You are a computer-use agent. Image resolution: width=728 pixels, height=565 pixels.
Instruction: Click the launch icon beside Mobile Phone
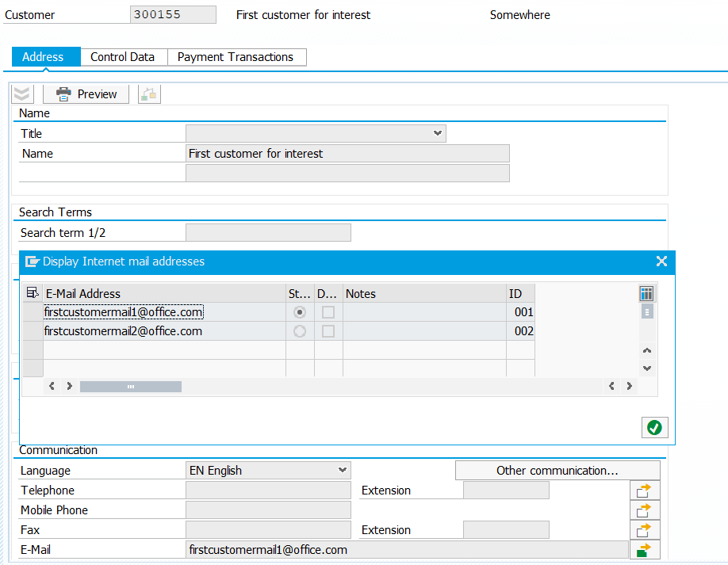(x=644, y=510)
